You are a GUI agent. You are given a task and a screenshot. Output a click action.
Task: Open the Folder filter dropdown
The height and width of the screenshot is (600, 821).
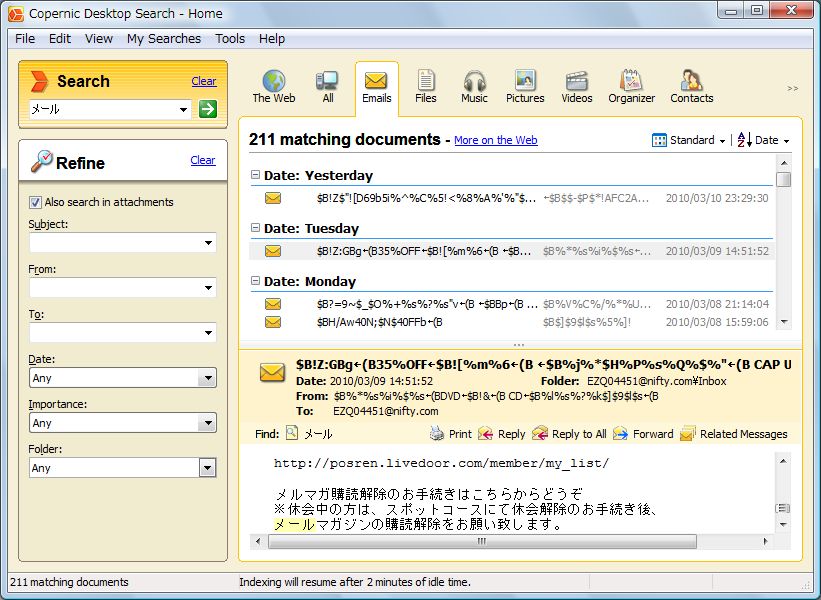coord(207,468)
